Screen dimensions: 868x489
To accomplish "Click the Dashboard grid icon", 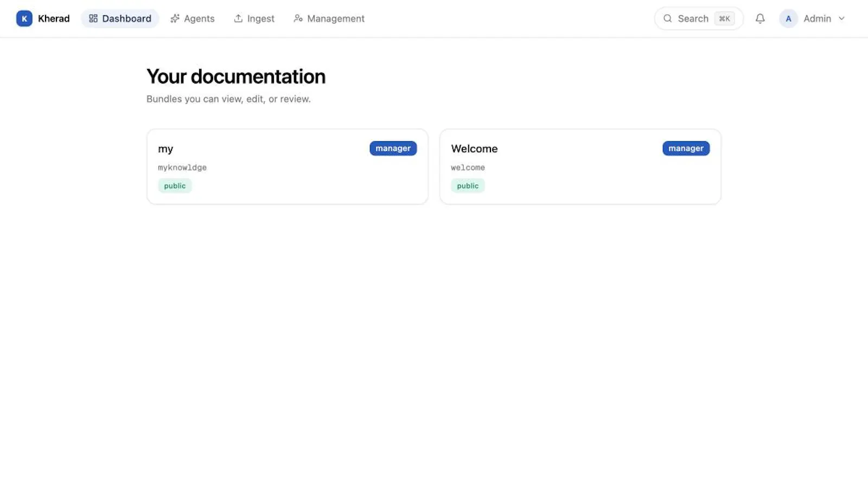I will point(93,18).
